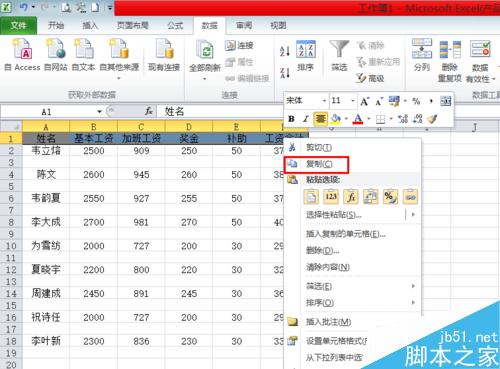Click the undo icon in quick access toolbar
The image size is (500, 369).
[24, 7]
